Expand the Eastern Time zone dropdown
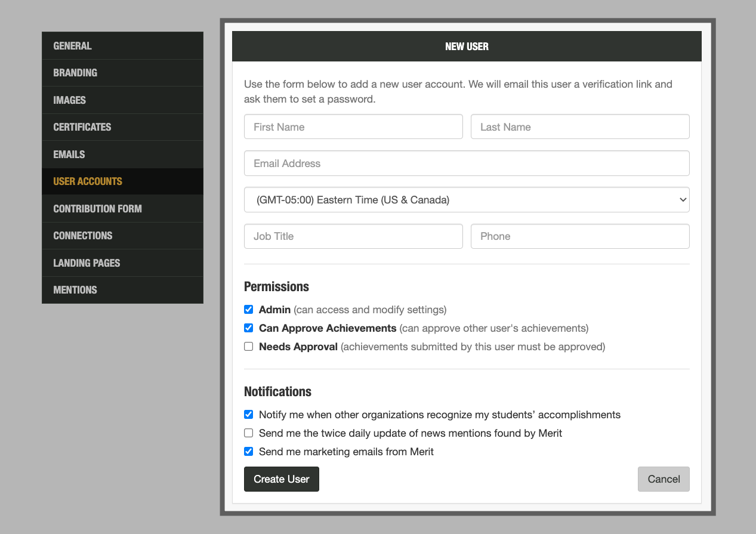Viewport: 756px width, 534px height. [467, 200]
